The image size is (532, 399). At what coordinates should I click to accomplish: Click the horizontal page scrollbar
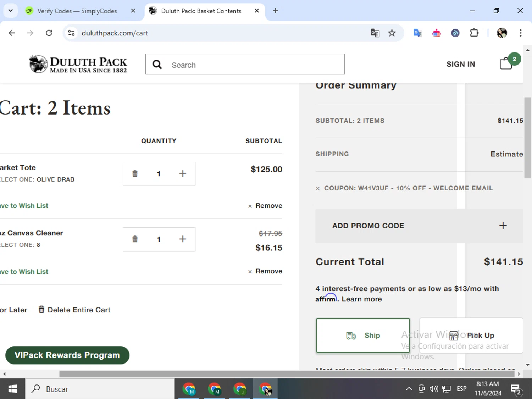287,374
